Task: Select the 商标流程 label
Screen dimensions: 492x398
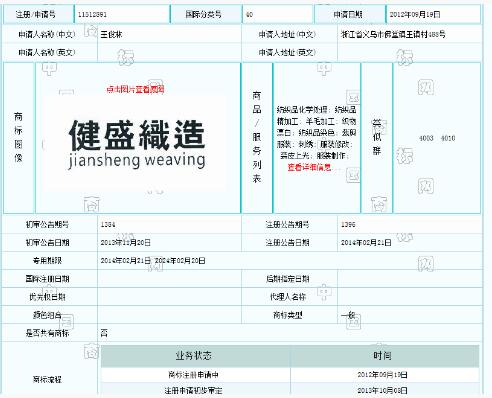Action: (47, 379)
